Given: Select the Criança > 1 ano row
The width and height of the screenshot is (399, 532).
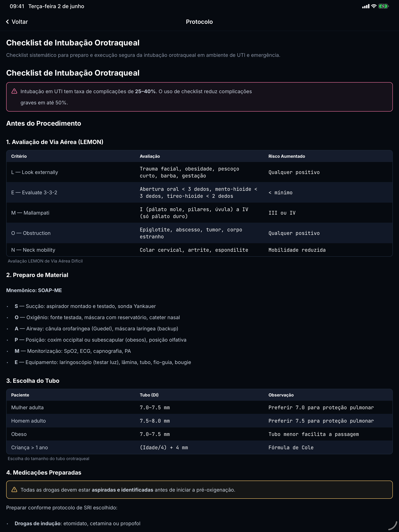Looking at the screenshot, I should click(x=199, y=448).
